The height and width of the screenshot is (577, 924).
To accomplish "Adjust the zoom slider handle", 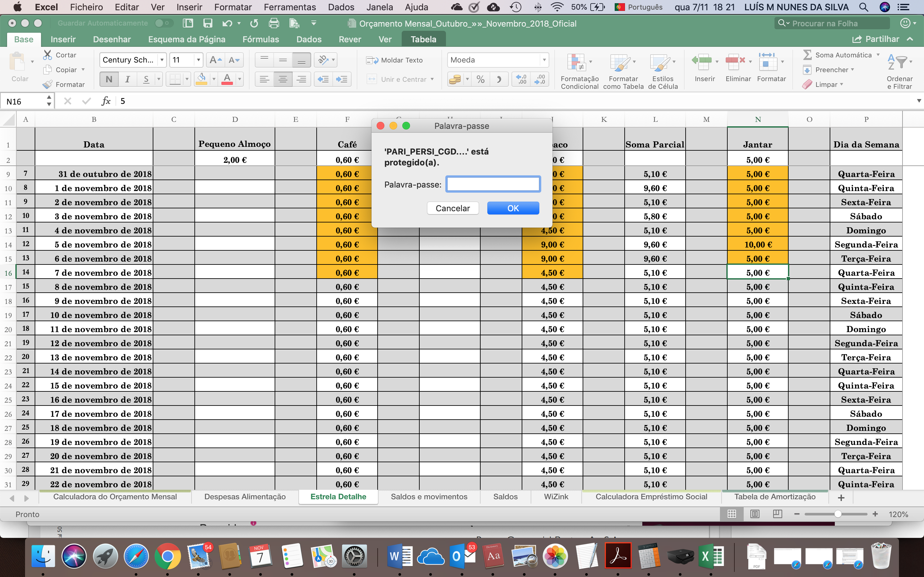I will (x=838, y=514).
